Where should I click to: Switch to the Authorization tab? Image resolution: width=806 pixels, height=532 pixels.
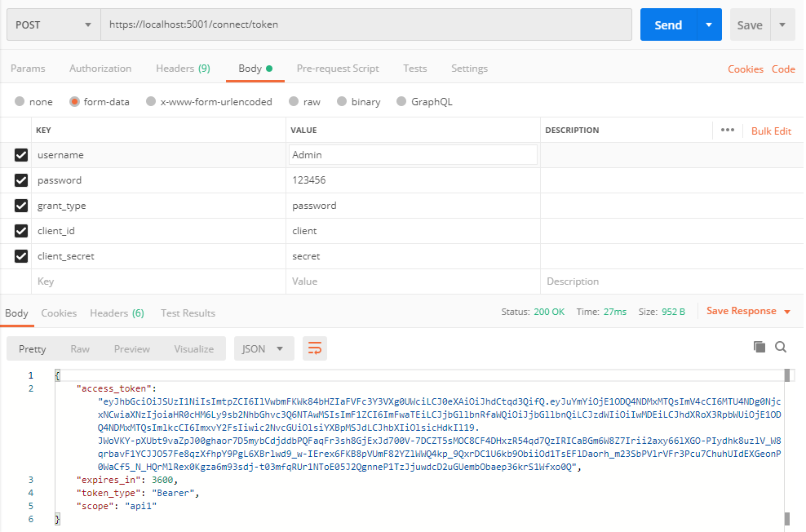(100, 69)
